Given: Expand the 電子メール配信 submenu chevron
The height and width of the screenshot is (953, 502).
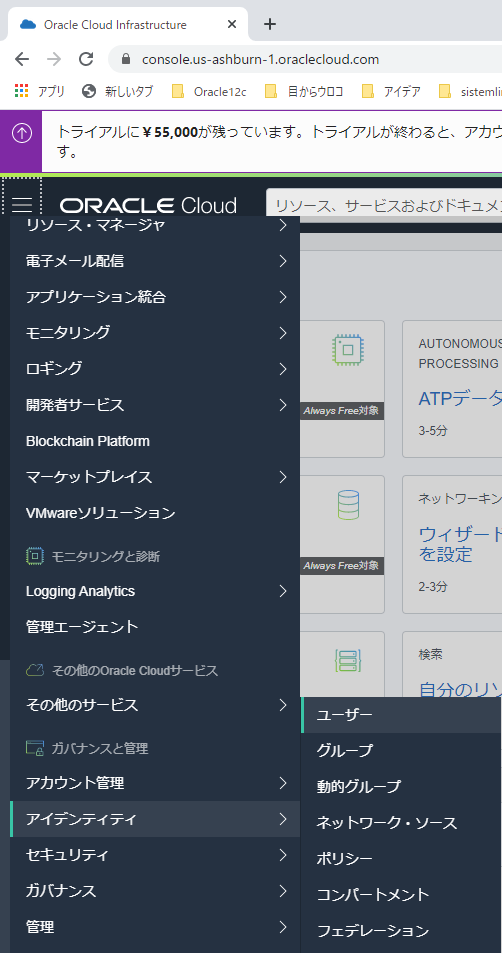Looking at the screenshot, I should 283,261.
